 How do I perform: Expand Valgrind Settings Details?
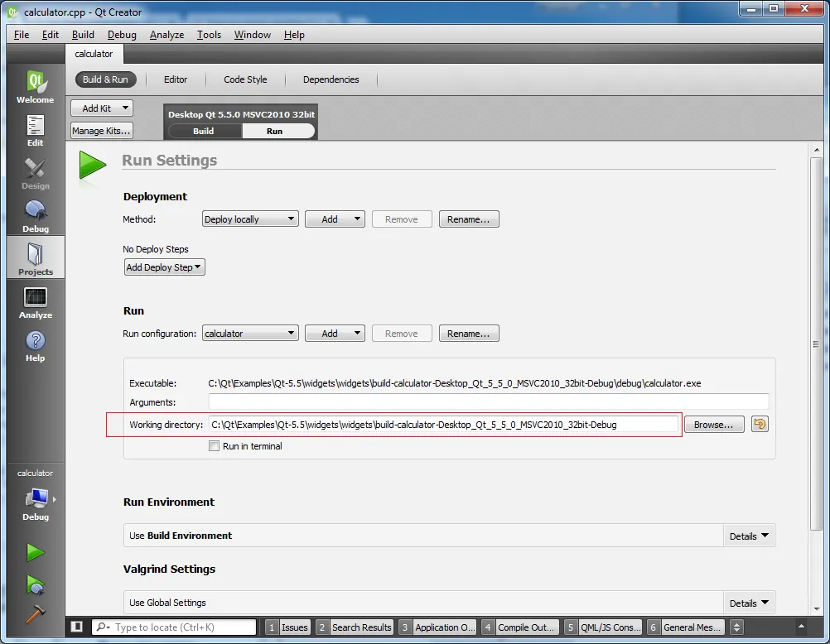[x=749, y=603]
